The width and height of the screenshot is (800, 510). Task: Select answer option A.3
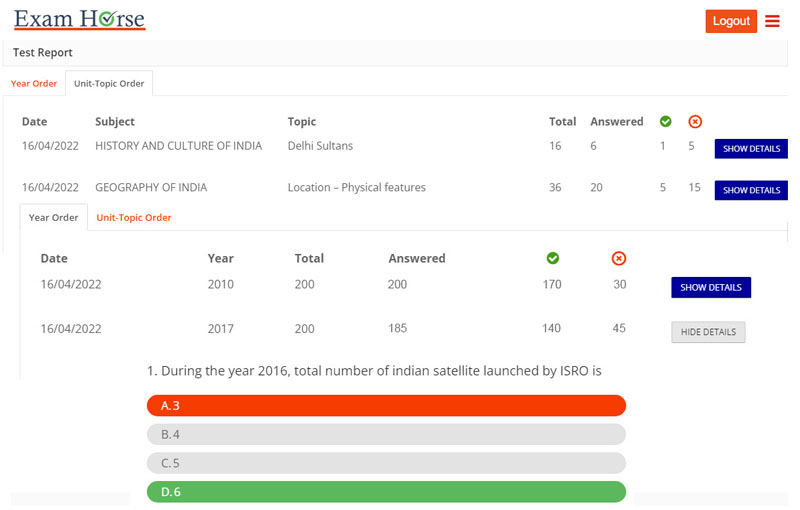386,406
